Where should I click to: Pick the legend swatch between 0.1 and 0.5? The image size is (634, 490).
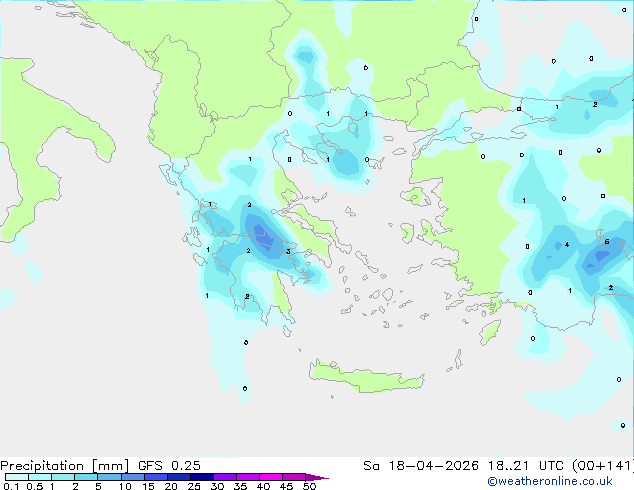(17, 477)
